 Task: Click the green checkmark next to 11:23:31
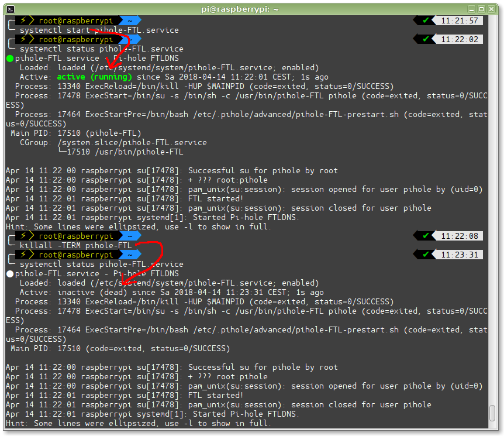[x=426, y=255]
